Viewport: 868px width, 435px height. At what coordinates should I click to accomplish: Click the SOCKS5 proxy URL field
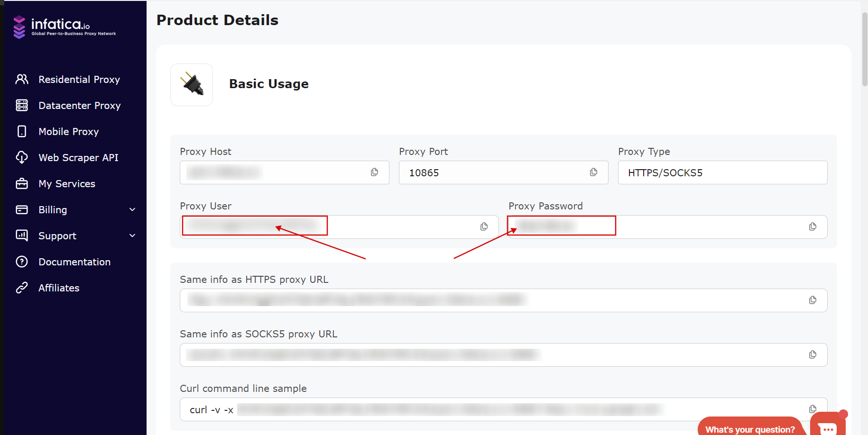(504, 355)
